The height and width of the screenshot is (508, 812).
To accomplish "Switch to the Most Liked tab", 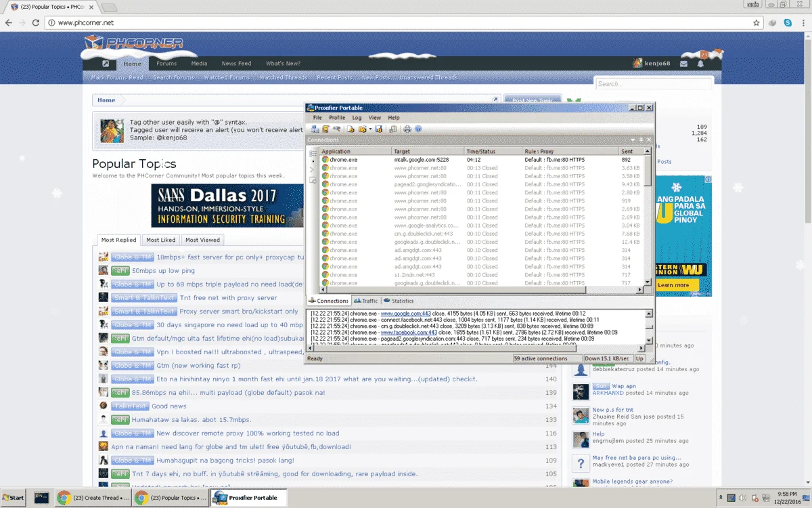I will 160,240.
